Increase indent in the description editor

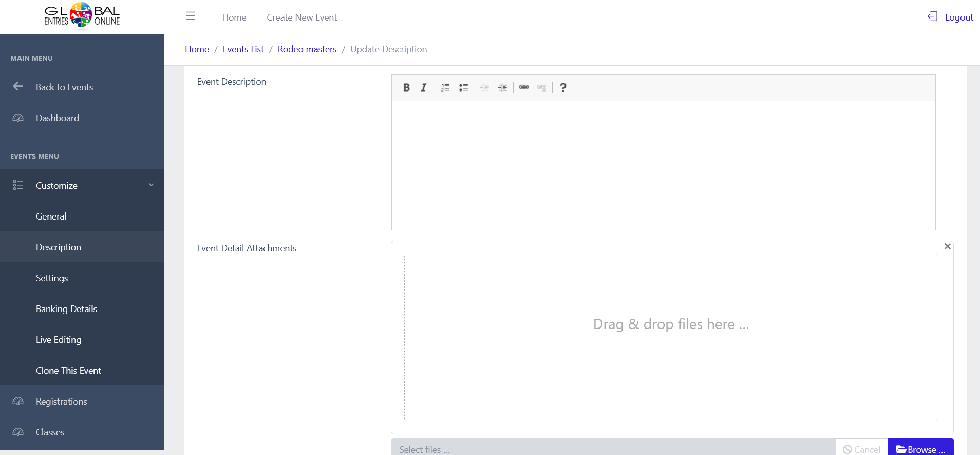click(502, 87)
